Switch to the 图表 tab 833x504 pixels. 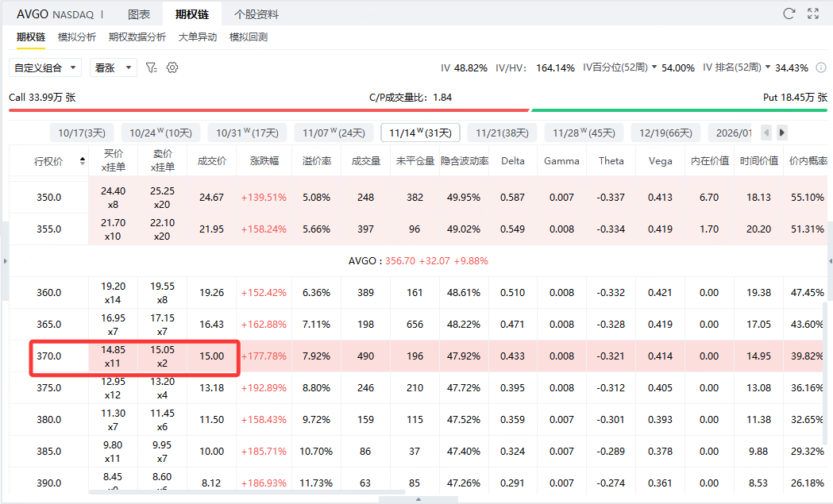click(x=139, y=14)
